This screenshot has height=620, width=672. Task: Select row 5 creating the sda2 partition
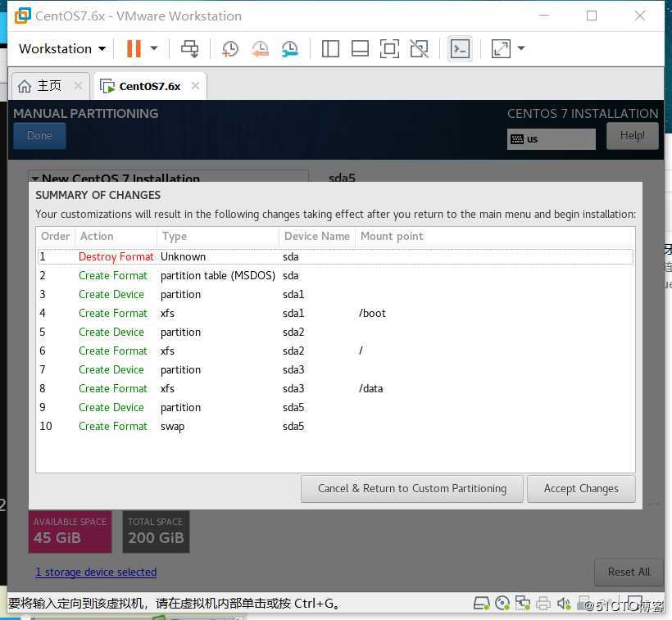point(335,333)
